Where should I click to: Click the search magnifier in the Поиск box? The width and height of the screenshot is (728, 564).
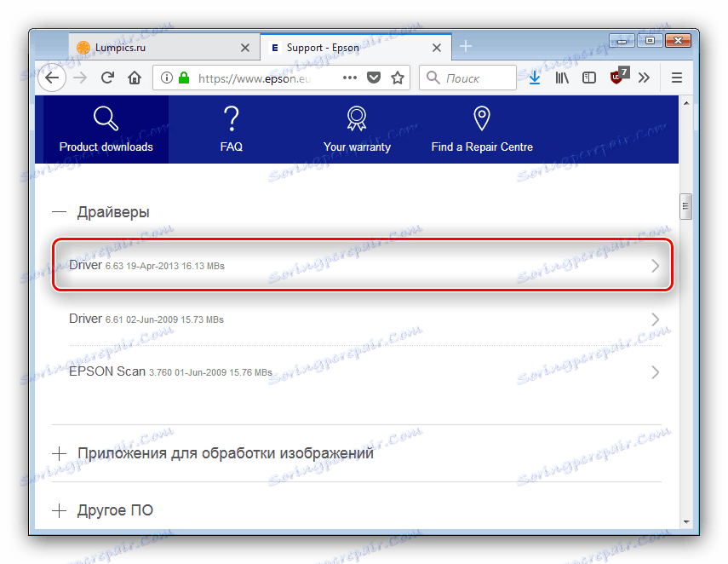433,78
